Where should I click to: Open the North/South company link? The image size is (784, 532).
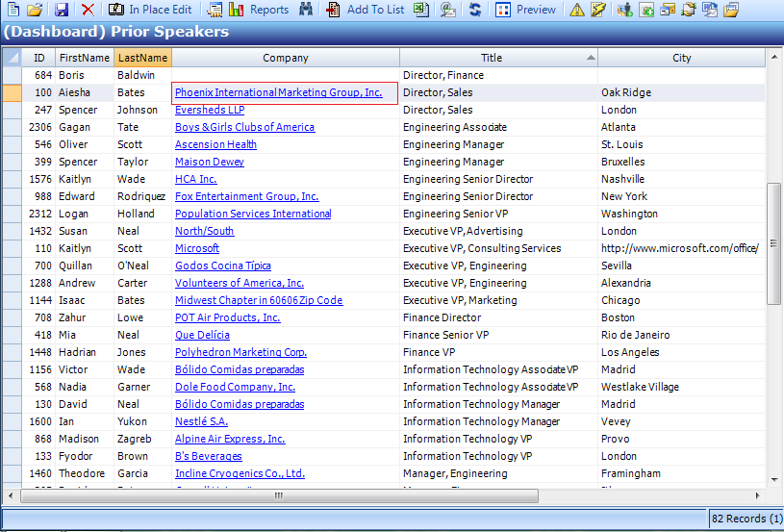tap(204, 231)
